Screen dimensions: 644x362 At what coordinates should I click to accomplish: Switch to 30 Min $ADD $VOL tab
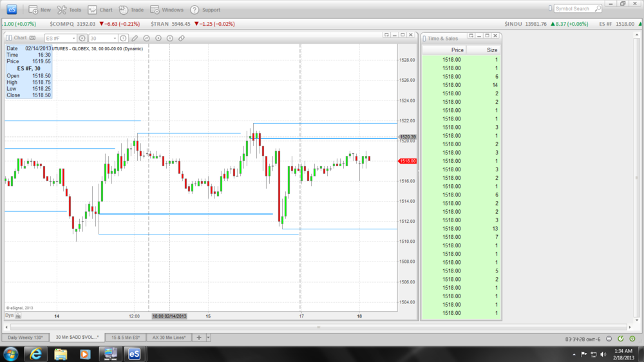click(77, 338)
